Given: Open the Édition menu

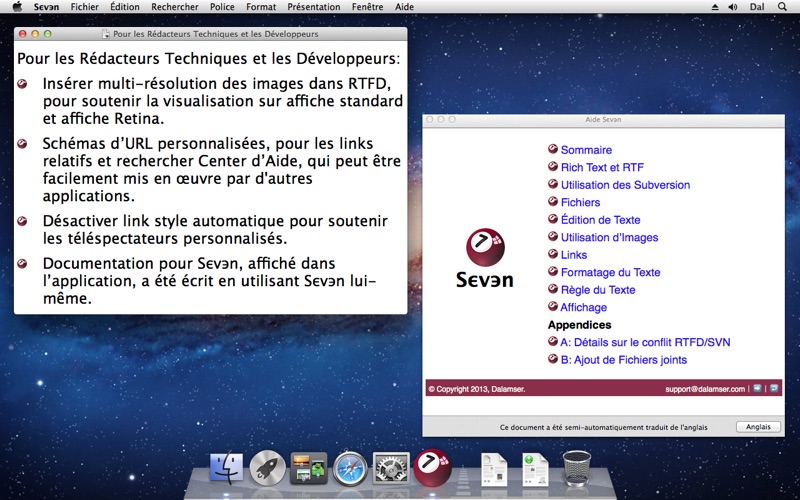Looking at the screenshot, I should tap(125, 7).
